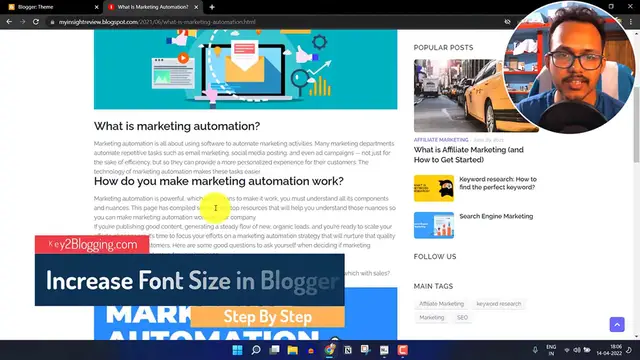Open Snipping Tool icon in taskbar
640x360 pixels.
[366, 350]
